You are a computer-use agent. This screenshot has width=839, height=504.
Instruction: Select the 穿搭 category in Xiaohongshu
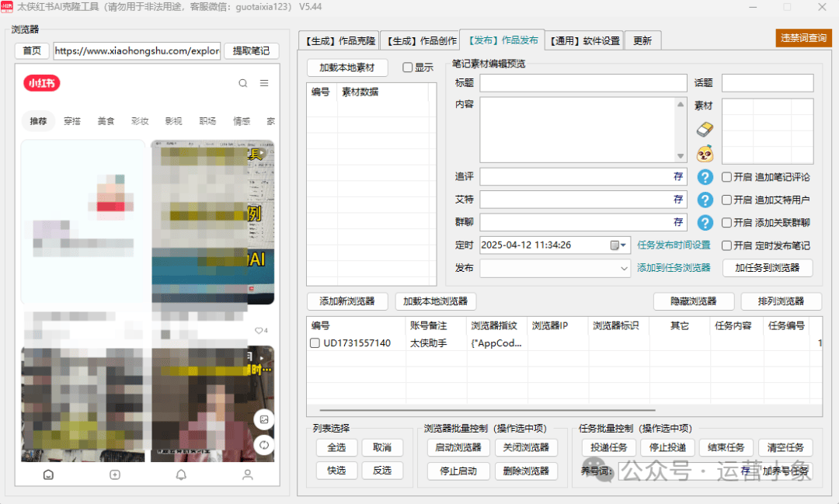(72, 121)
